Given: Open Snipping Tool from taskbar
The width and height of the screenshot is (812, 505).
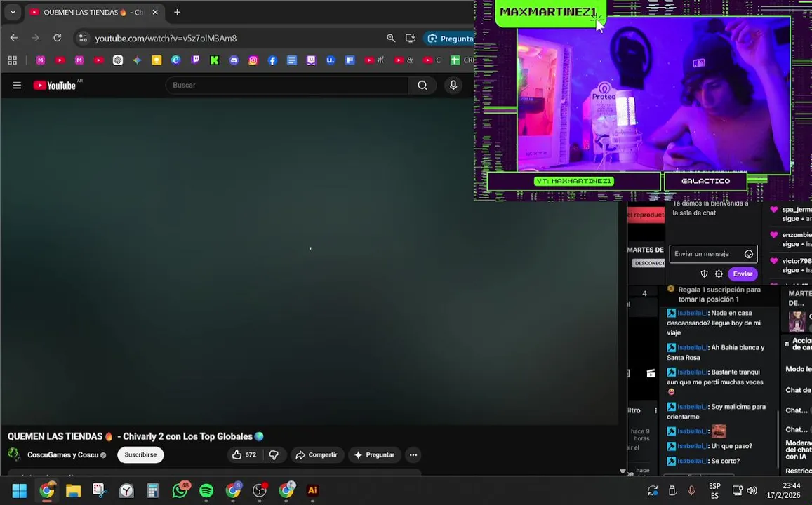Looking at the screenshot, I should 100,490.
